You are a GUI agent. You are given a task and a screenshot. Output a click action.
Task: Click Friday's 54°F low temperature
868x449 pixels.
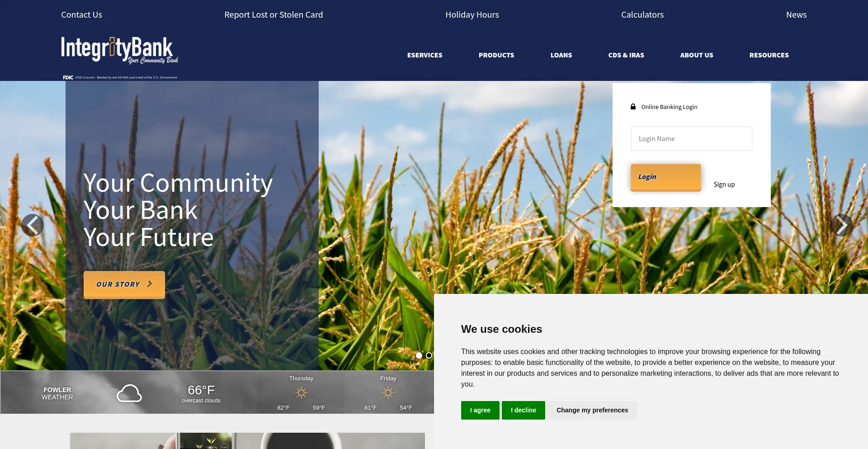click(406, 408)
